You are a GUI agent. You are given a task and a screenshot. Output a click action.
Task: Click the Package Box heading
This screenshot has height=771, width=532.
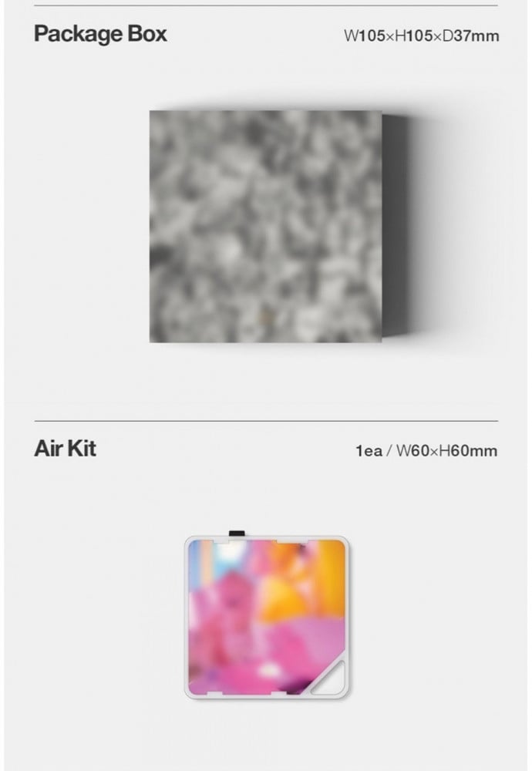(100, 35)
